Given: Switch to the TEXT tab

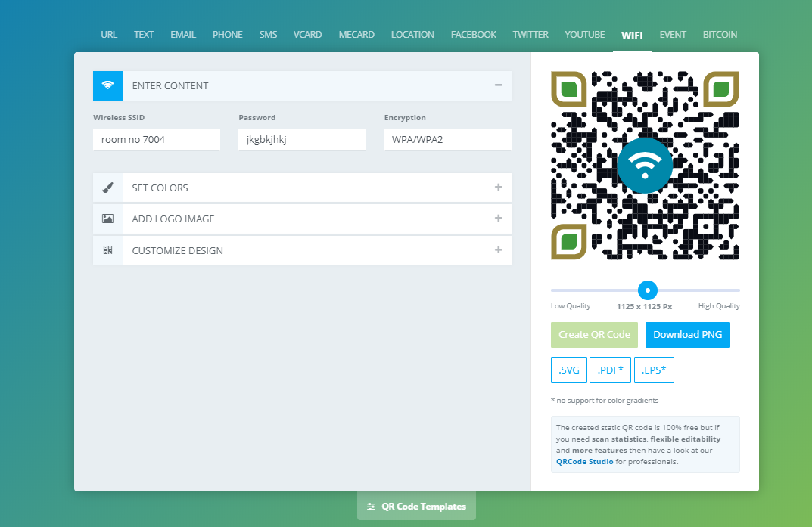Looking at the screenshot, I should (x=144, y=35).
